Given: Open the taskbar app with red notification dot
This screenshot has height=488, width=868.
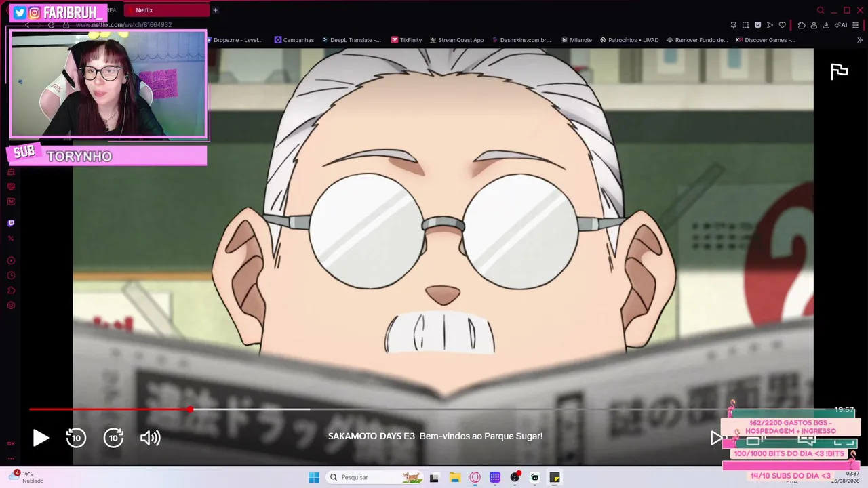Looking at the screenshot, I should click(515, 477).
